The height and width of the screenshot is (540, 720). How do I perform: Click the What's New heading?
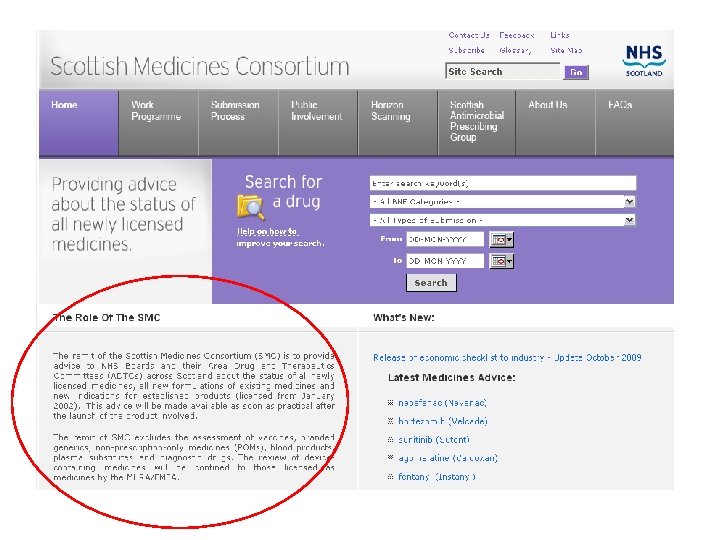404,318
